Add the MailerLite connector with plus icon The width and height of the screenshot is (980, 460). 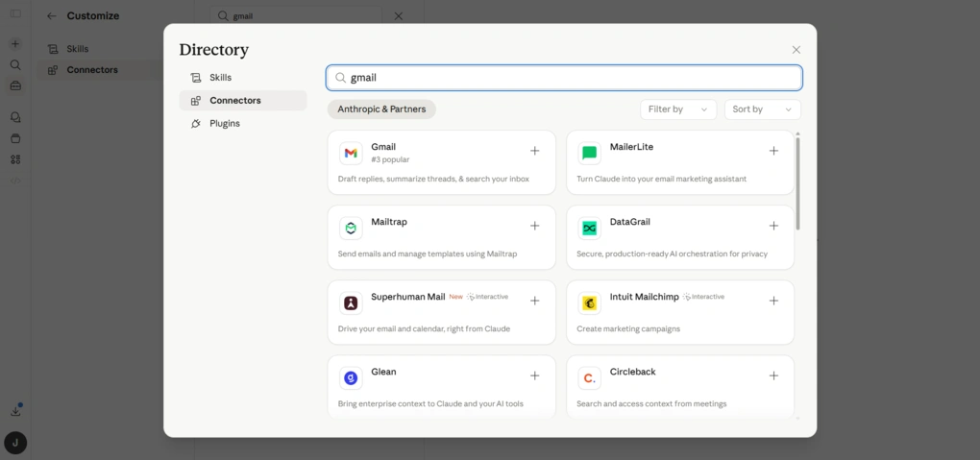773,151
